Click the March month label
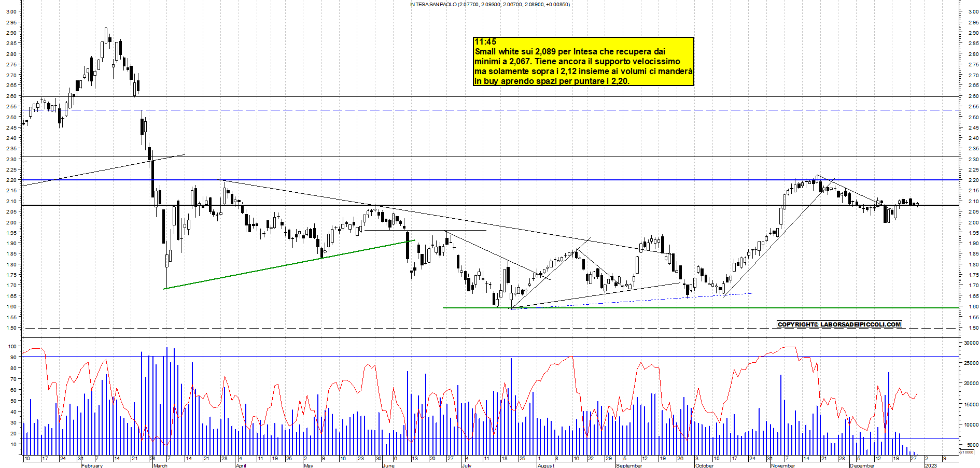 click(160, 465)
